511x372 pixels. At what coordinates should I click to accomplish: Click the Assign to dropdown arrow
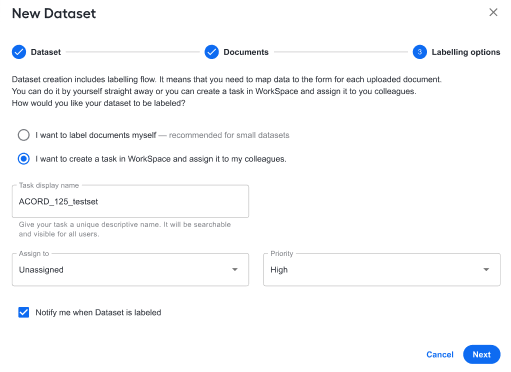(235, 270)
